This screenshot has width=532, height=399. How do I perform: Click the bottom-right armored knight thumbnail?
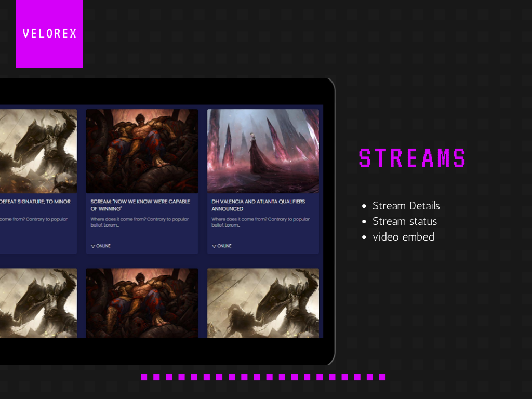263,303
